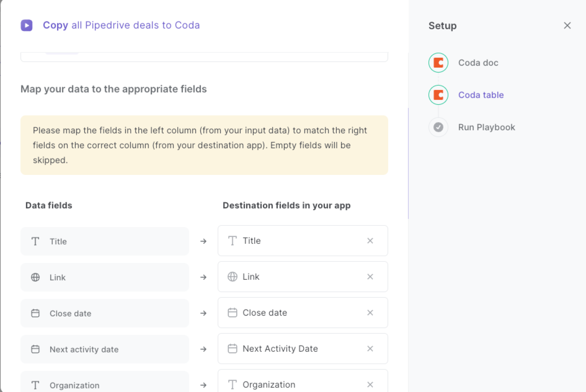Open the Coda table setup step
This screenshot has width=586, height=392.
coord(481,95)
